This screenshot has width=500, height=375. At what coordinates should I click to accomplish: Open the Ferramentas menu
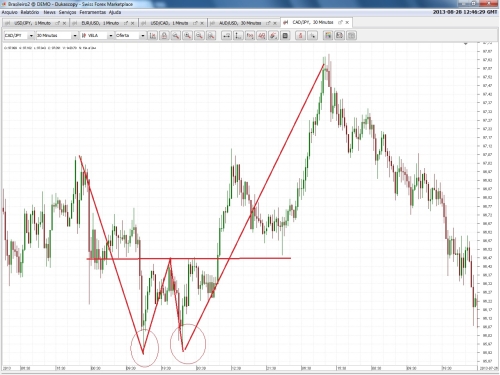pyautogui.click(x=92, y=12)
